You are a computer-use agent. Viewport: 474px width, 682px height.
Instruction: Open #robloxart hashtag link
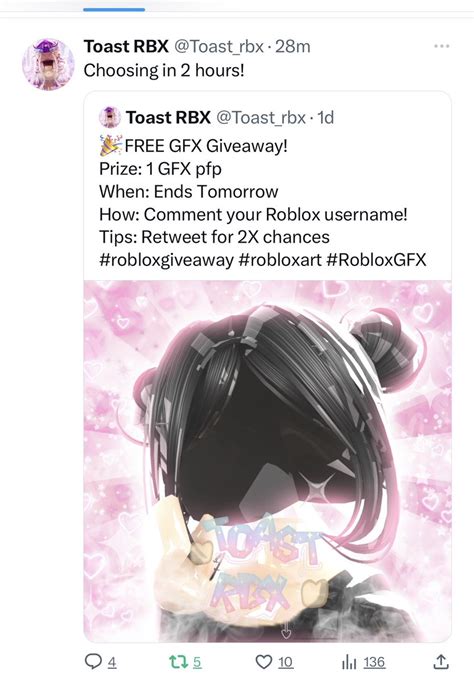[280, 260]
